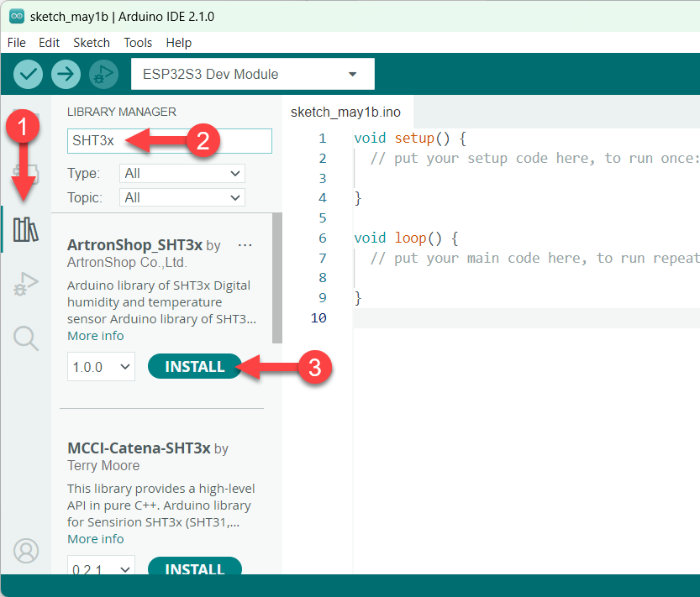Screen dimensions: 700x597
Task: Open the Sketch menu
Action: pyautogui.click(x=92, y=43)
